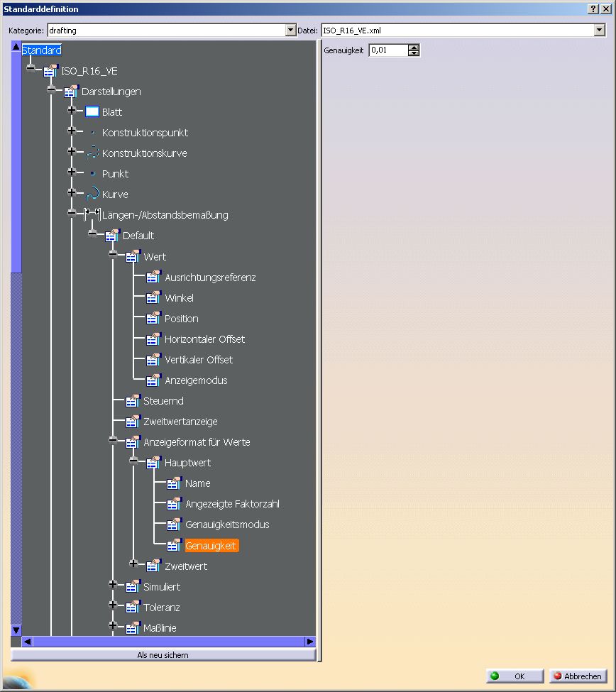Image resolution: width=616 pixels, height=692 pixels.
Task: Select the Standard root tree label
Action: pyautogui.click(x=41, y=50)
